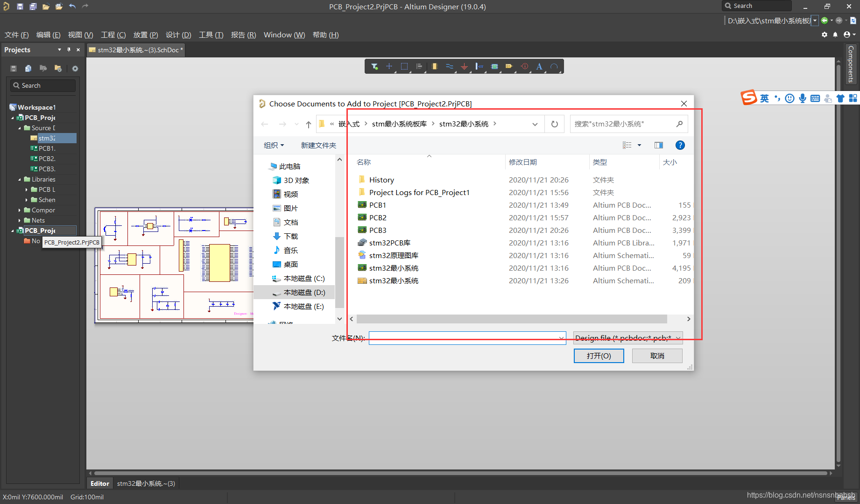This screenshot has width=860, height=504.
Task: Select 桌面 in the navigation pane
Action: [x=290, y=264]
